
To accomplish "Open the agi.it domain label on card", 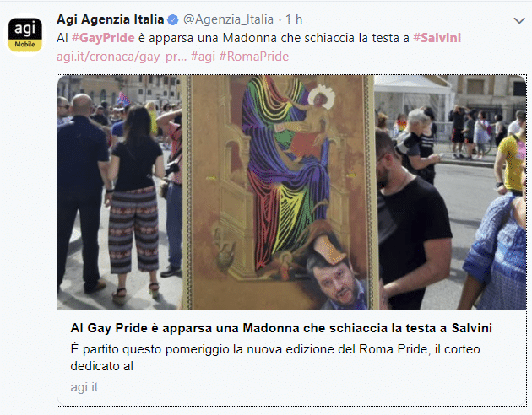I will point(84,387).
